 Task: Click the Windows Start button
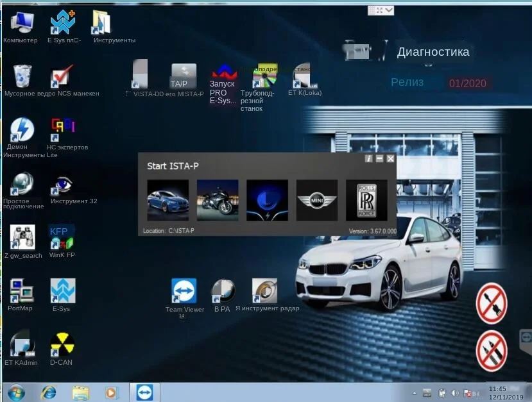[15, 392]
